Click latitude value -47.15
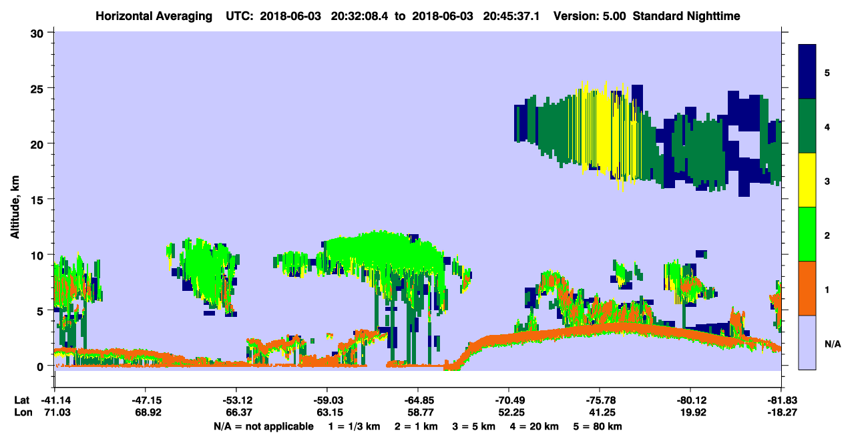 point(146,400)
